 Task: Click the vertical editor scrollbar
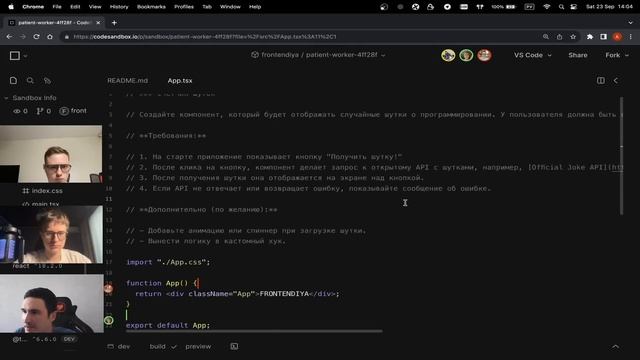click(622, 155)
